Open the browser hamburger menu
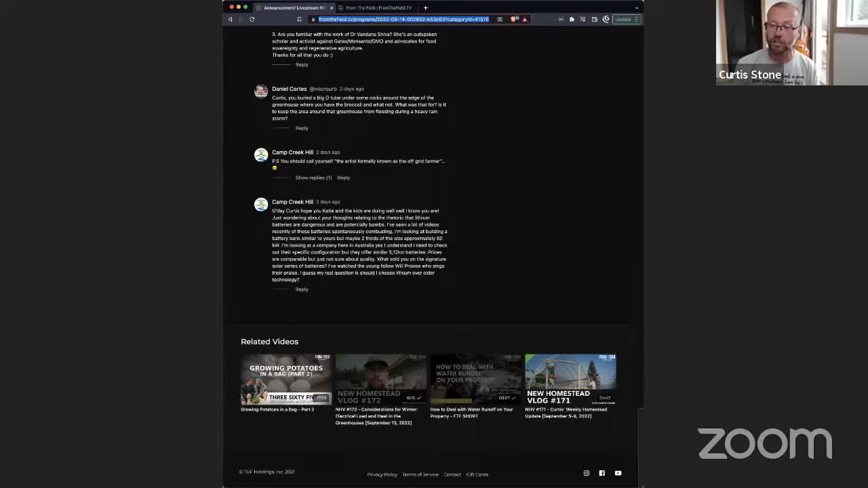868x488 pixels. [636, 19]
